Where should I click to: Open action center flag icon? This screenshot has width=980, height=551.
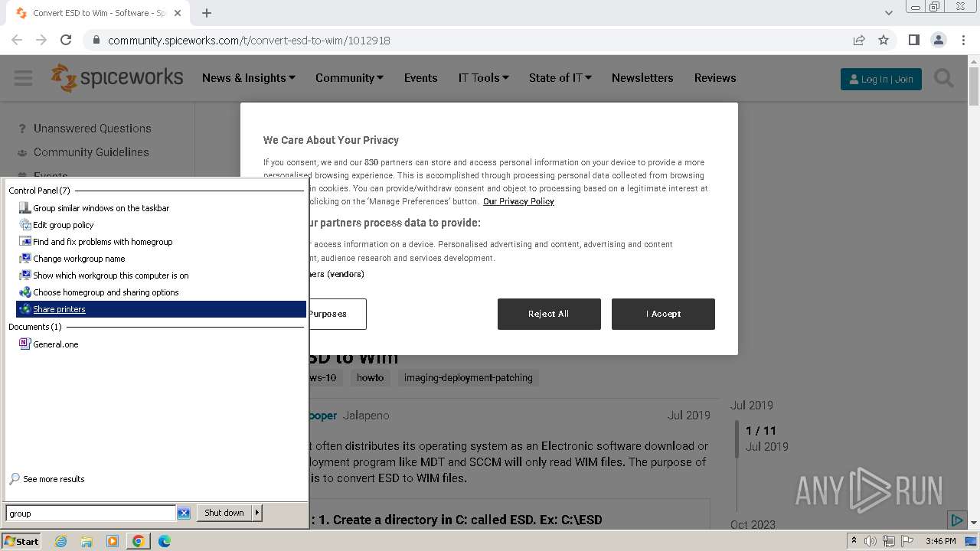[906, 541]
